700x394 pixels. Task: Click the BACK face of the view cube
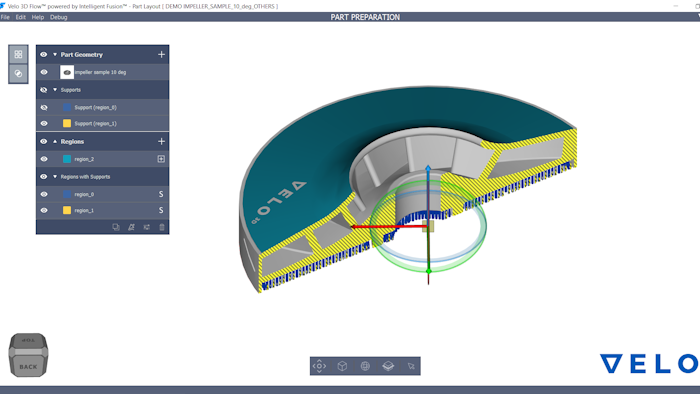tap(28, 366)
